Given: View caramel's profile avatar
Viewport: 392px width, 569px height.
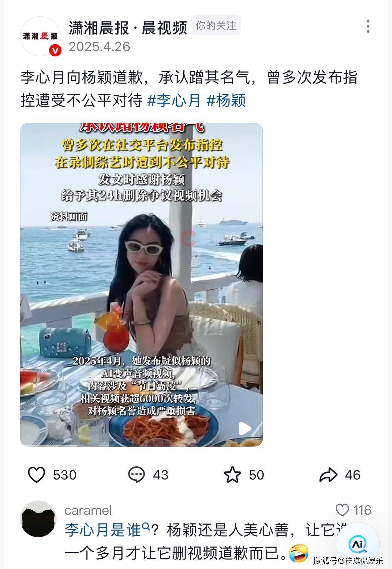Looking at the screenshot, I should click(38, 519).
